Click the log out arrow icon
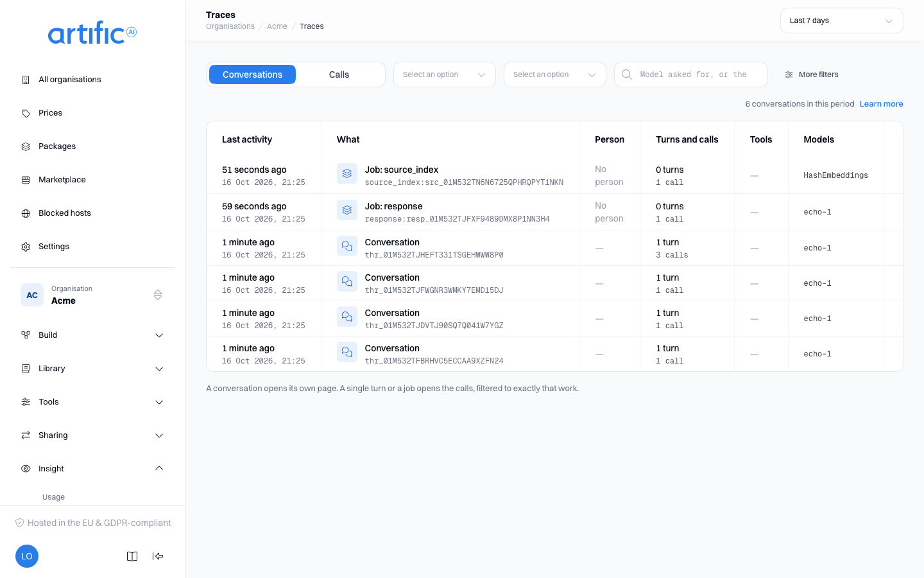This screenshot has height=578, width=924. tap(158, 556)
